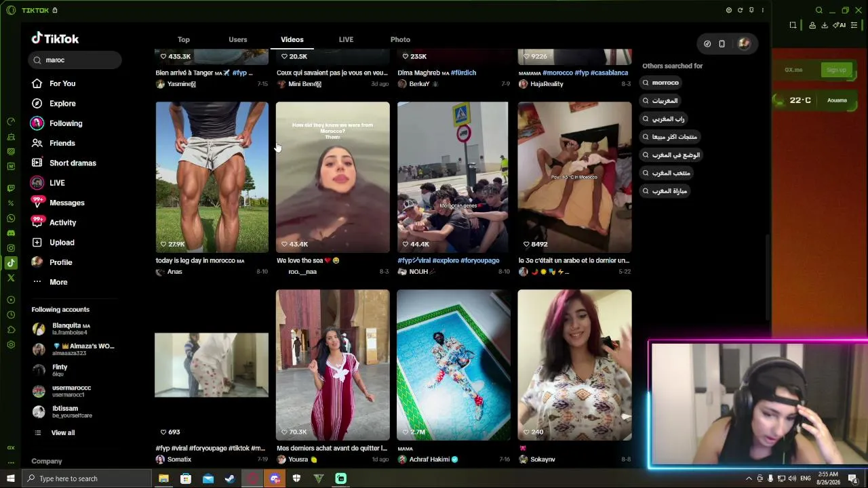Click the Windows Start button
Viewport: 868px width, 488px height.
point(11,479)
